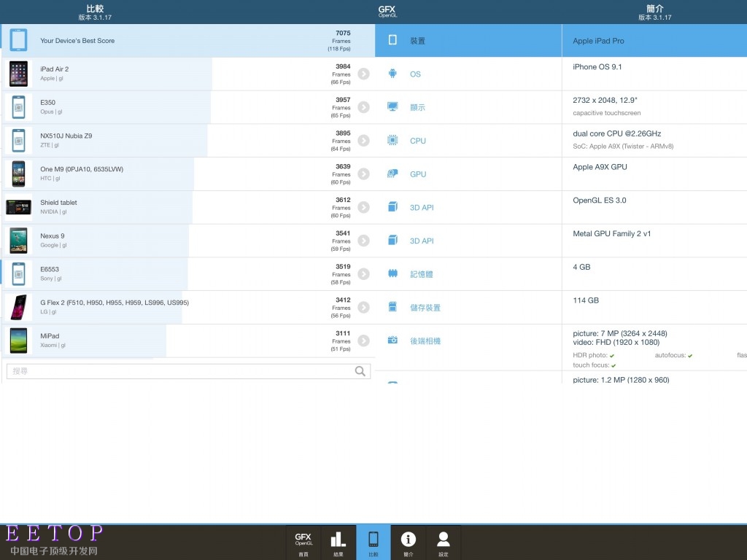Open the GFX OpenGL home tab
The image size is (747, 560).
pos(303,543)
